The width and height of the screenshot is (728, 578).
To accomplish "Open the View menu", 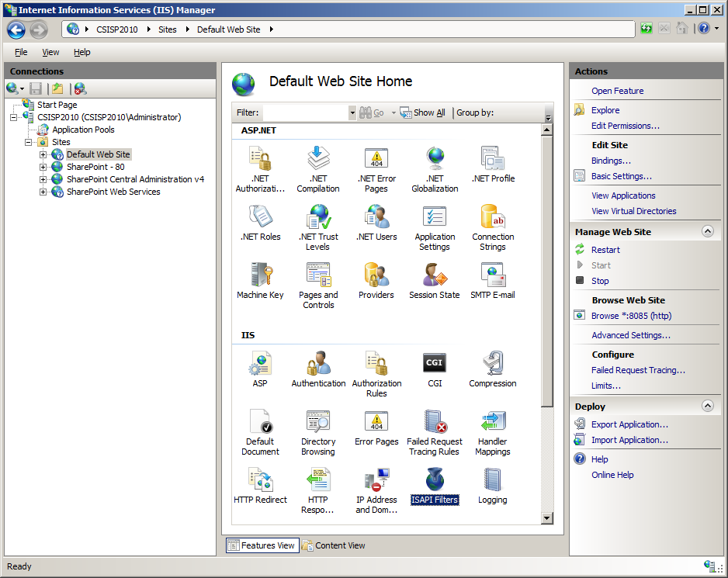I will tap(50, 52).
